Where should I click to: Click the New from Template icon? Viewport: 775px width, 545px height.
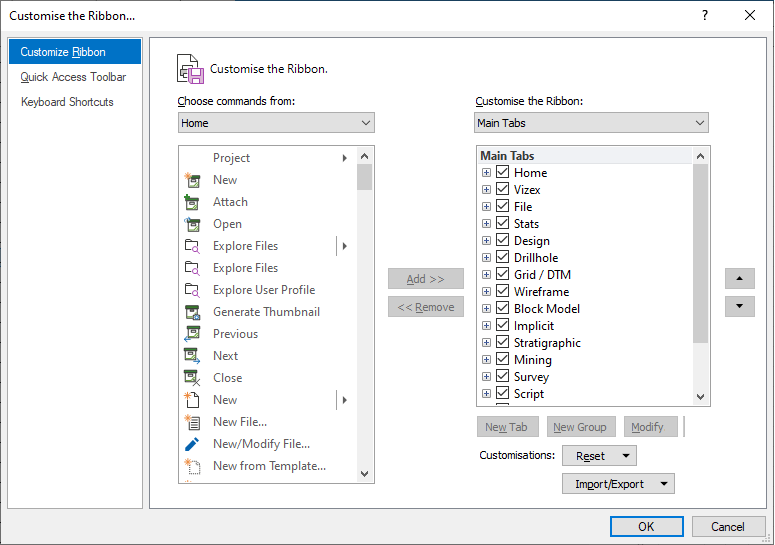pyautogui.click(x=193, y=466)
